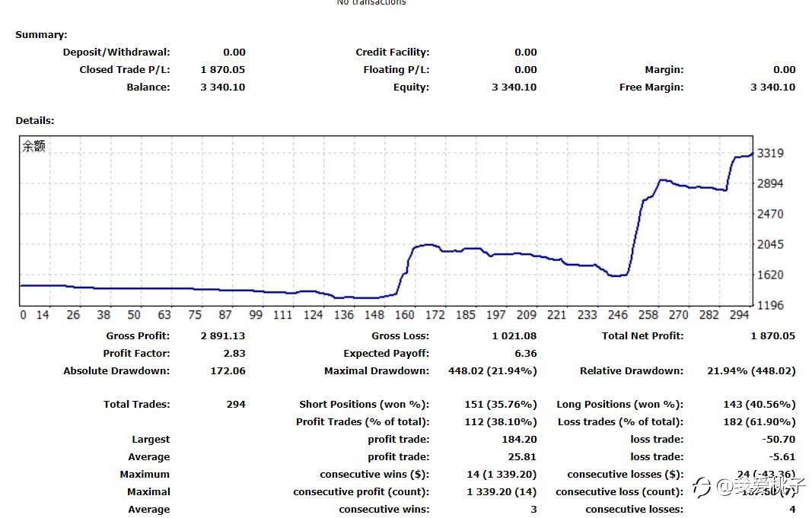Select the Loss trades (% of total) label
812x518 pixels.
click(620, 422)
